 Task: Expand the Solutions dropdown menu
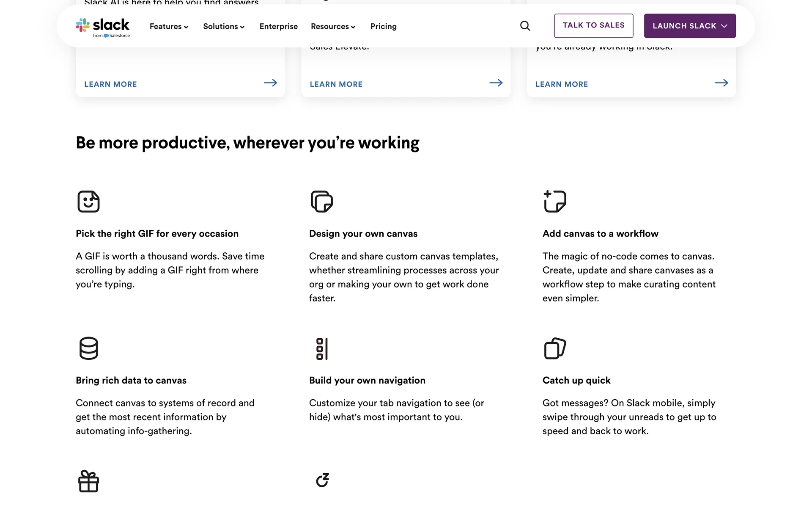[224, 26]
